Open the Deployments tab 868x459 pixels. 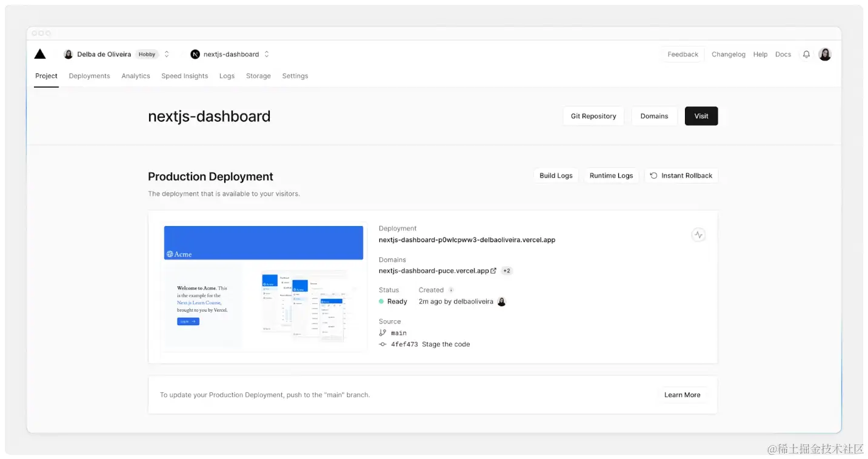pos(90,76)
